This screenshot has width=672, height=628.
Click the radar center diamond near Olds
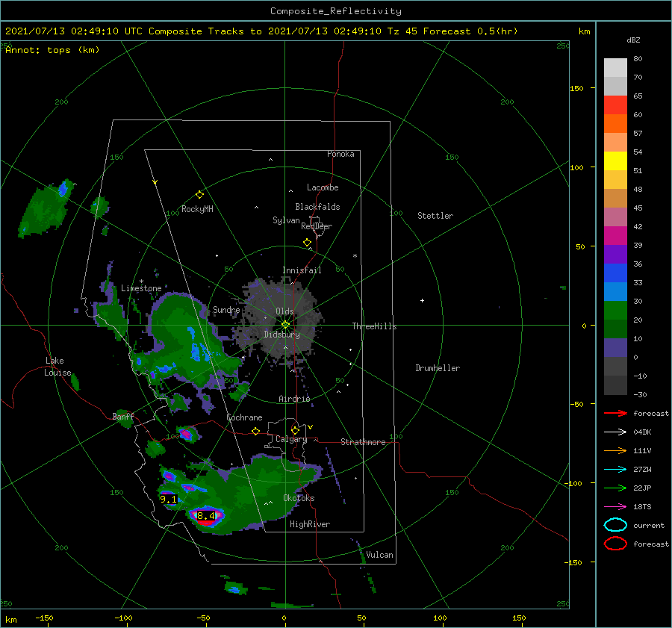pyautogui.click(x=285, y=325)
